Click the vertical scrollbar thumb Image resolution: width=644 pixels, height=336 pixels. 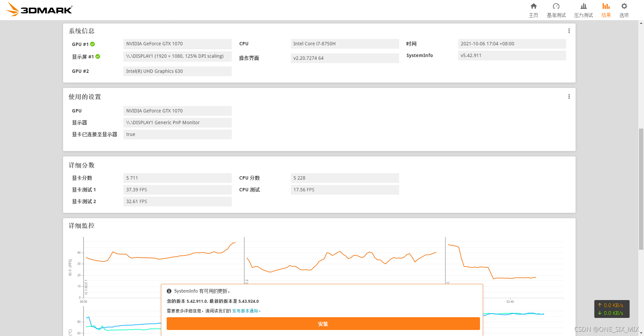[641, 189]
